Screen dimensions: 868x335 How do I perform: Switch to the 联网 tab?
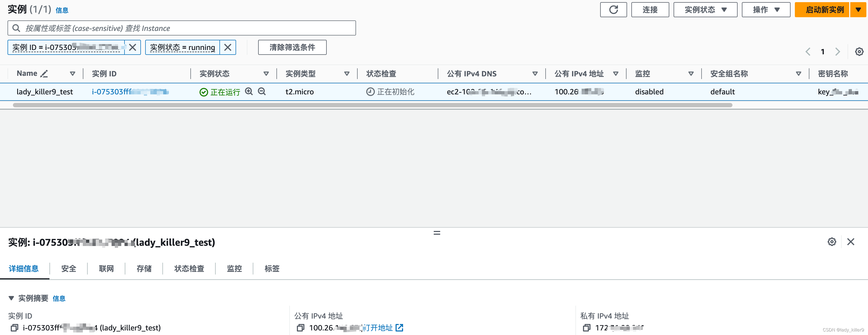point(106,269)
